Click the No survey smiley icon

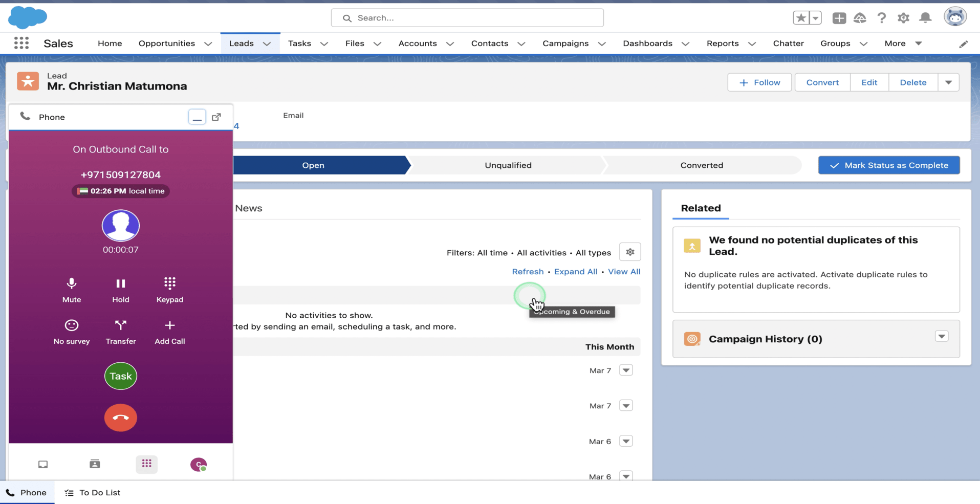72,325
